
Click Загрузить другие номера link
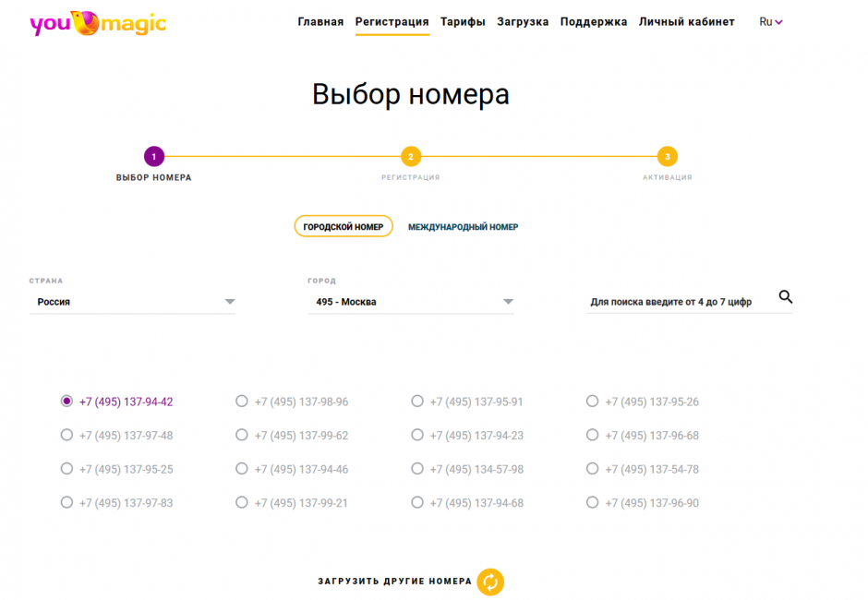(x=394, y=582)
